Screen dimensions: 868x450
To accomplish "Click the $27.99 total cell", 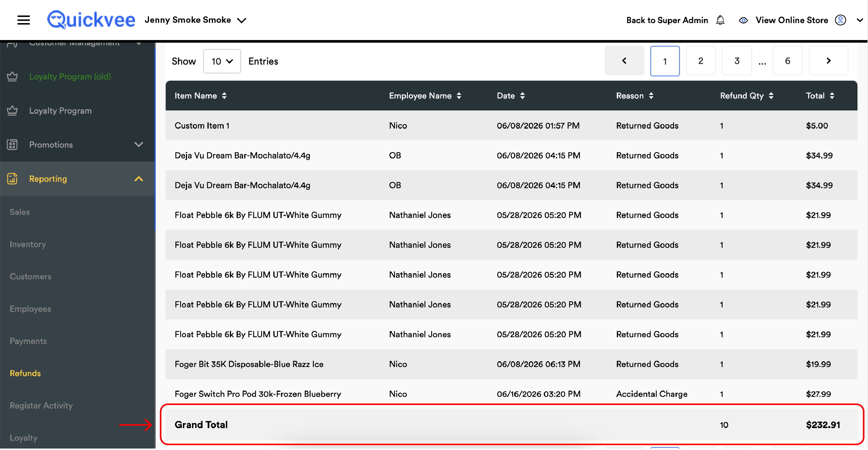I will tap(818, 394).
